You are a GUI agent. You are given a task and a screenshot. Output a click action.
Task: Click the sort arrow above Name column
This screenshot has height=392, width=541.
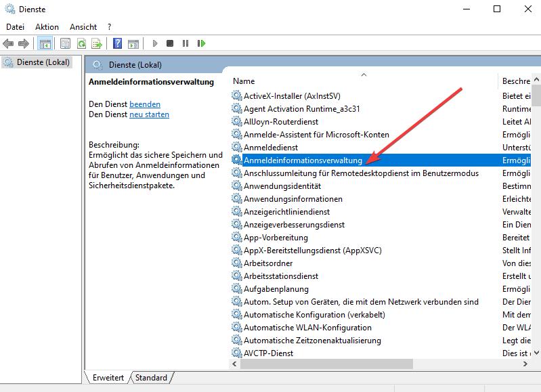[x=364, y=74]
